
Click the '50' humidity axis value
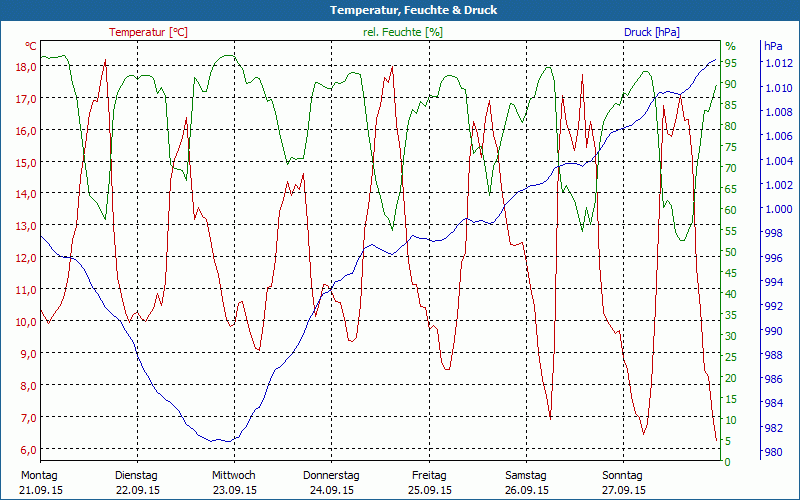click(x=731, y=252)
